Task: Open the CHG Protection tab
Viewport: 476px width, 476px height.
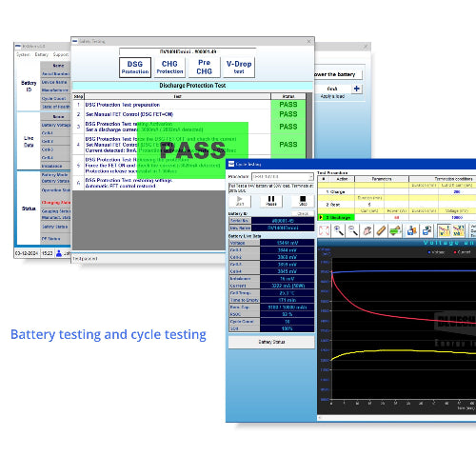Action: (169, 68)
